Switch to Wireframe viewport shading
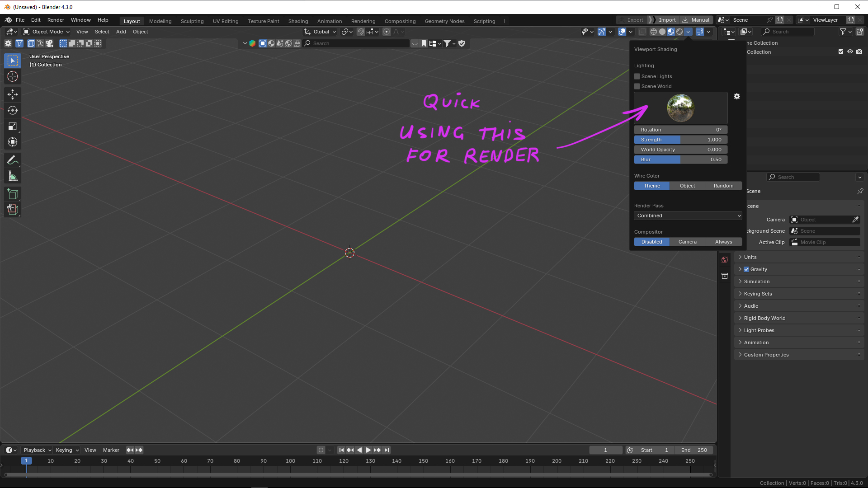Screen dimensions: 868x488 point(654,32)
